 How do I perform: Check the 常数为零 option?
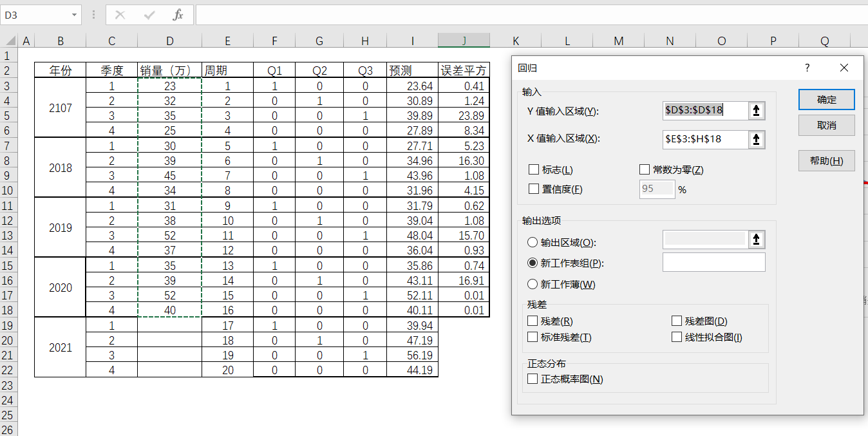pyautogui.click(x=644, y=170)
